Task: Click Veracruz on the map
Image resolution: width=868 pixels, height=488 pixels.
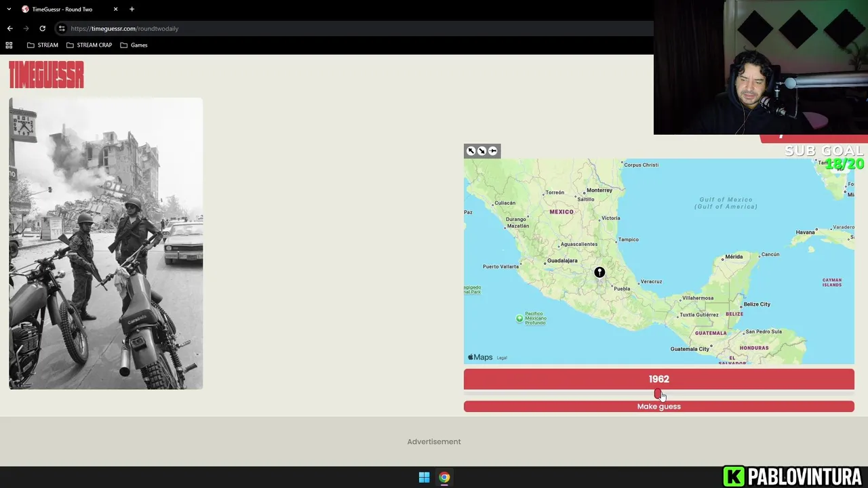Action: [650, 281]
